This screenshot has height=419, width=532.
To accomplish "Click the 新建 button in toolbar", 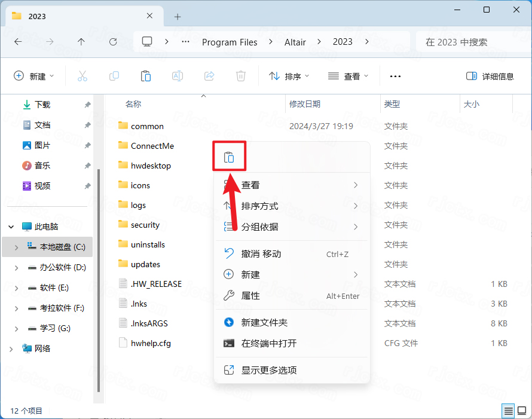I will (x=33, y=76).
